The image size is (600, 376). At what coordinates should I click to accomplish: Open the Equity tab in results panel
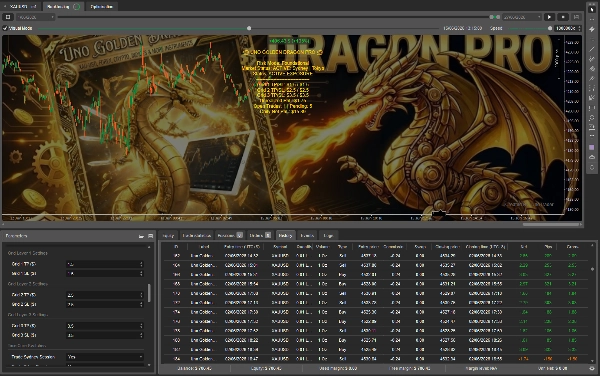(168, 236)
